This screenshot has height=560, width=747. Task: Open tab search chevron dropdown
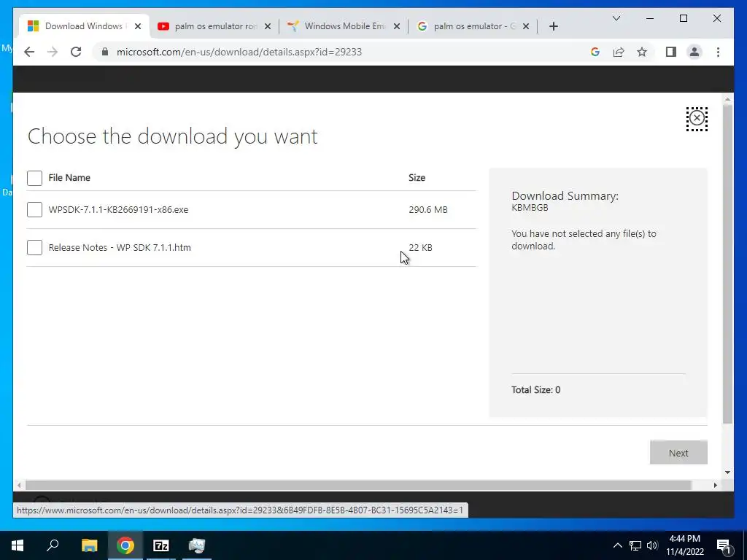(616, 18)
